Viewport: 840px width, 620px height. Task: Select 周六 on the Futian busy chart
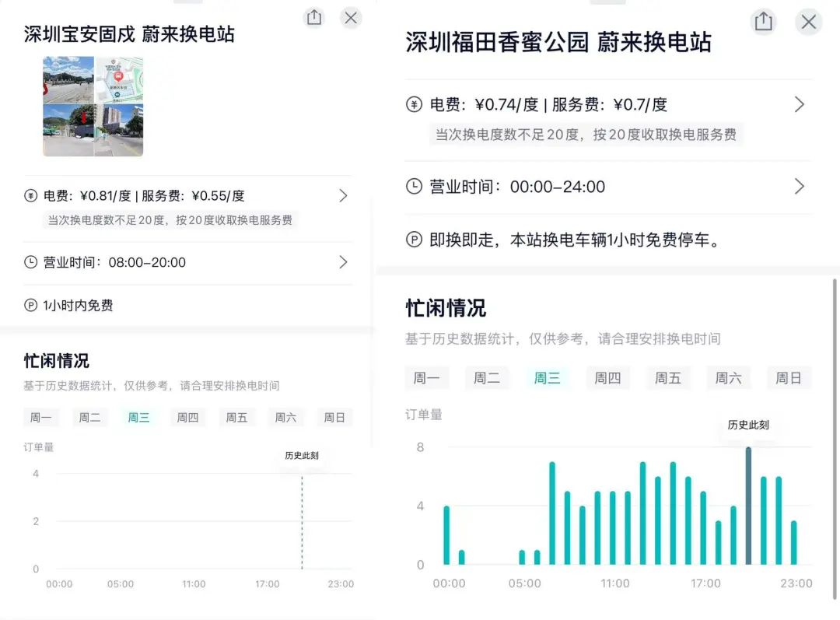[728, 377]
